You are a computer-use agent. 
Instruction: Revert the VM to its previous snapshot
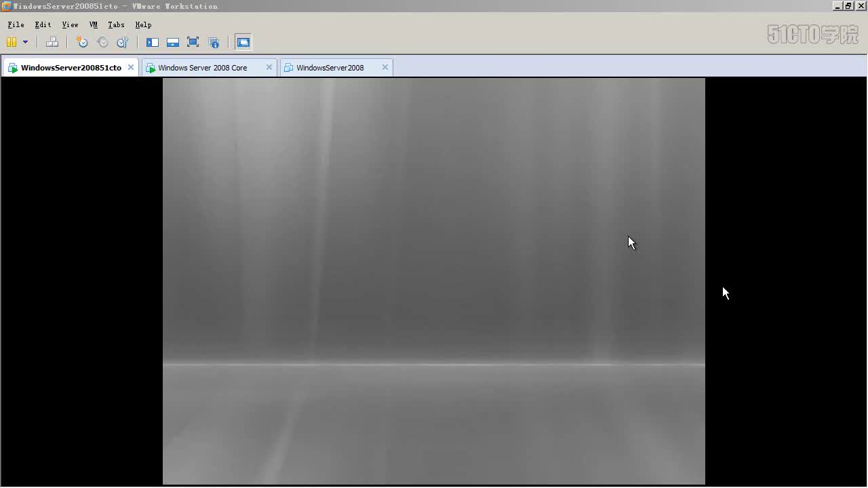(102, 42)
